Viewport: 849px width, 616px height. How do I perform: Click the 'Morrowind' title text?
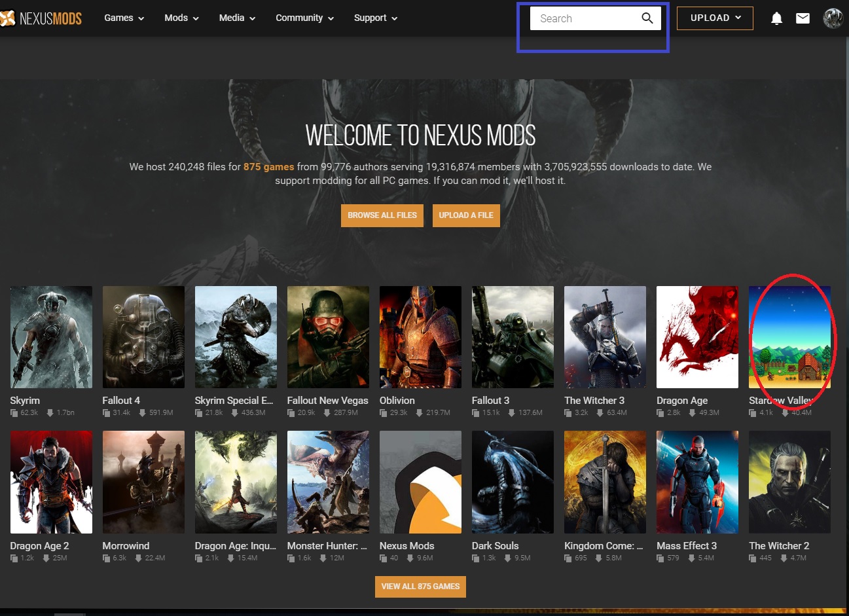(126, 546)
